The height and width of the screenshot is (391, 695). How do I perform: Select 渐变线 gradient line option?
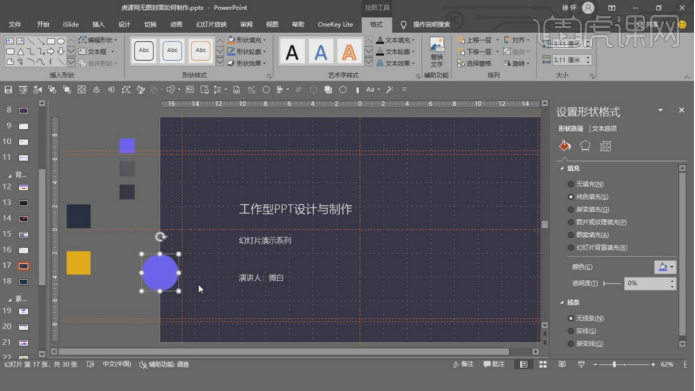click(x=585, y=344)
